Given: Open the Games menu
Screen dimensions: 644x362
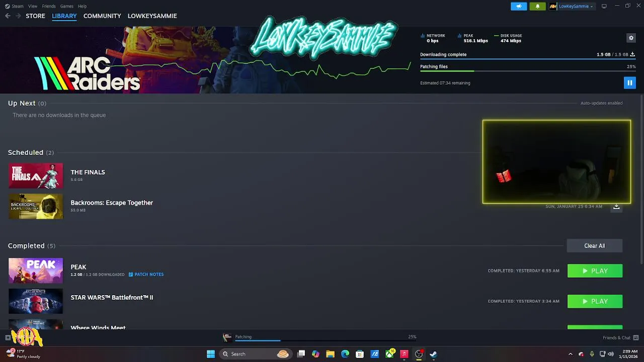Looking at the screenshot, I should [x=66, y=6].
